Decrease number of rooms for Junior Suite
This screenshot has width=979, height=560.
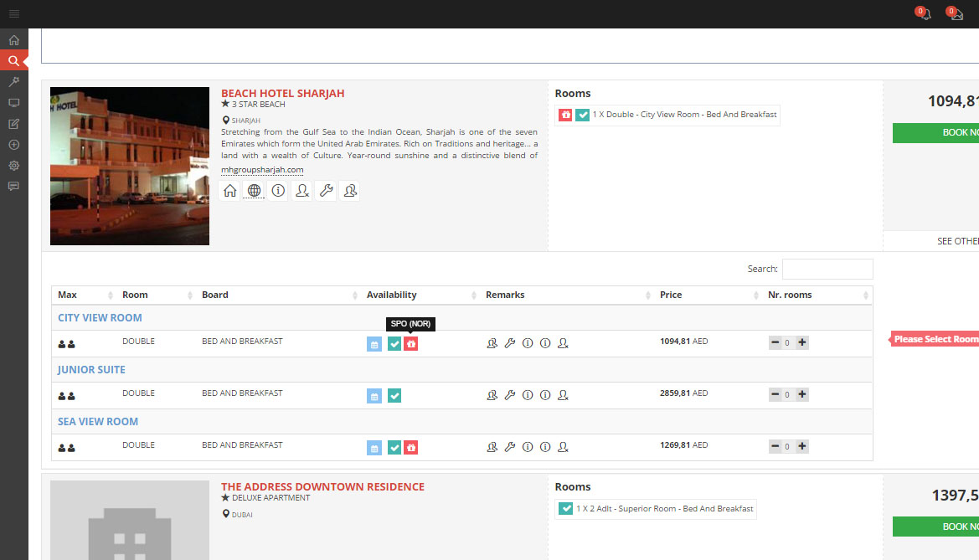coord(775,395)
